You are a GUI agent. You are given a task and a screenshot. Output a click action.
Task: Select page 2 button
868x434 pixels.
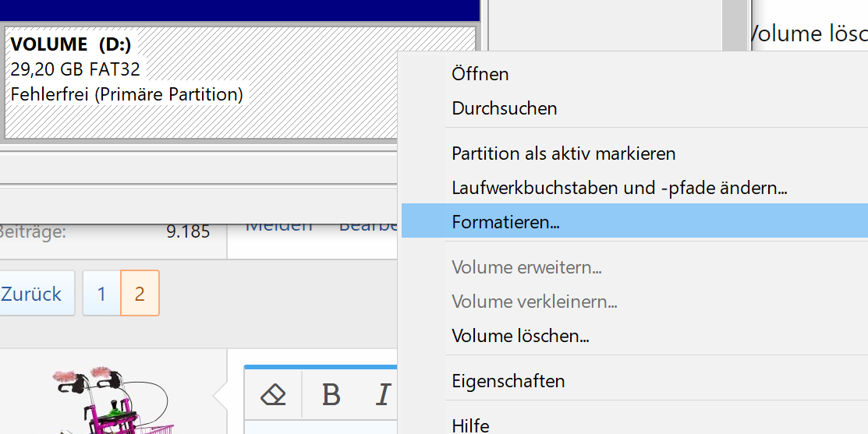(x=140, y=294)
